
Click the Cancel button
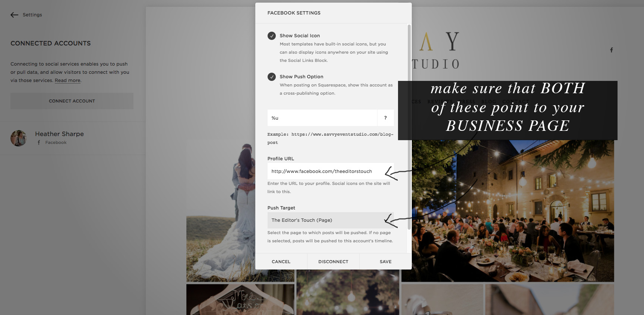tap(281, 262)
